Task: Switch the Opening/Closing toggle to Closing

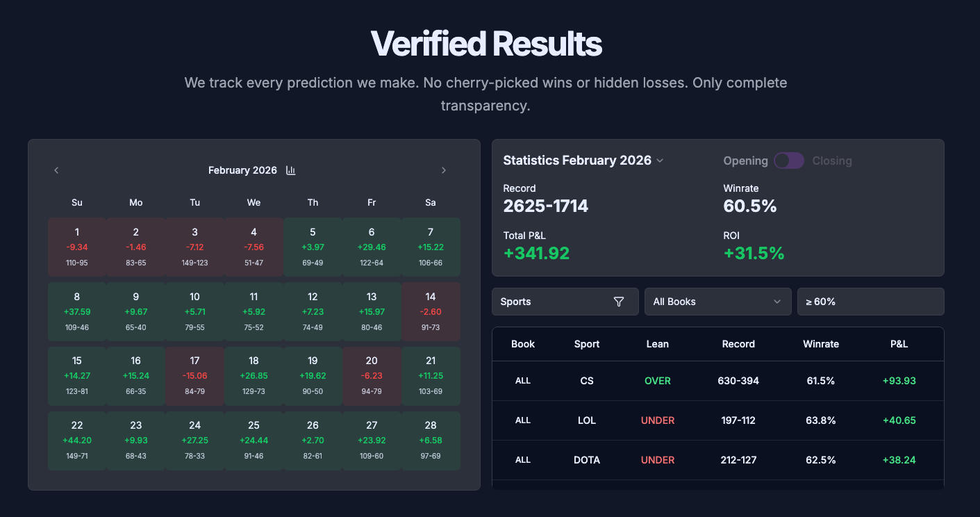Action: click(x=788, y=161)
